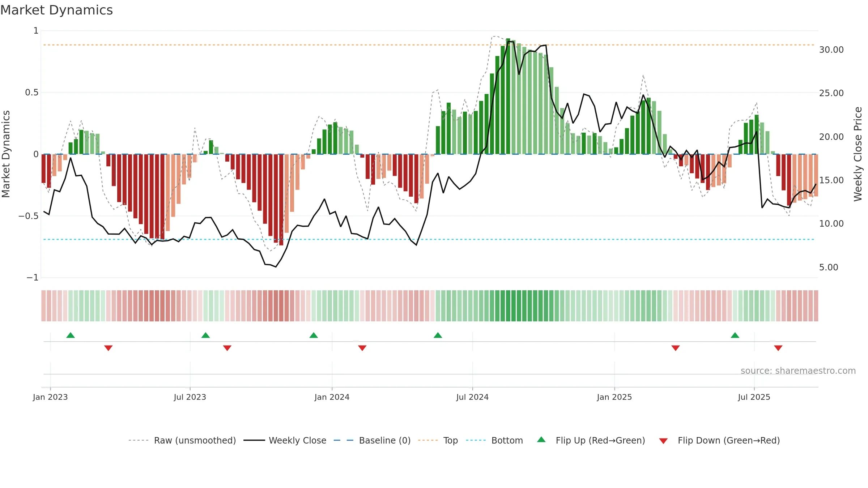868x488 pixels.
Task: Toggle the Top threshold legend entry
Action: coord(438,440)
